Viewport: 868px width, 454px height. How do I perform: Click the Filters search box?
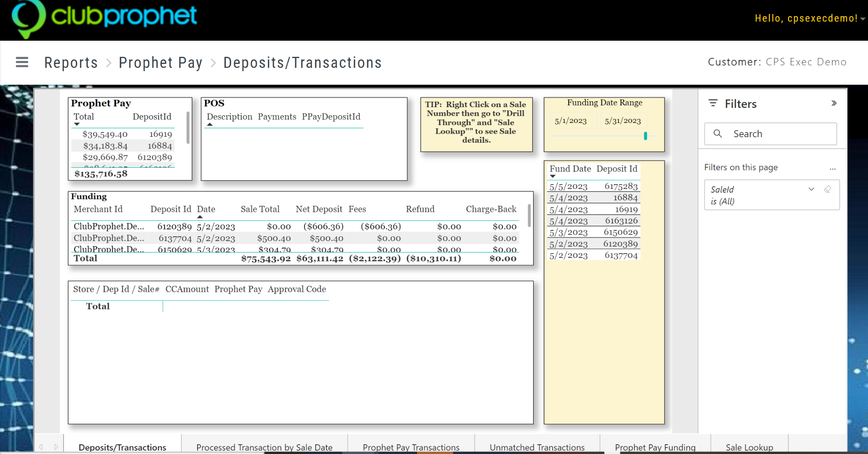pos(771,134)
